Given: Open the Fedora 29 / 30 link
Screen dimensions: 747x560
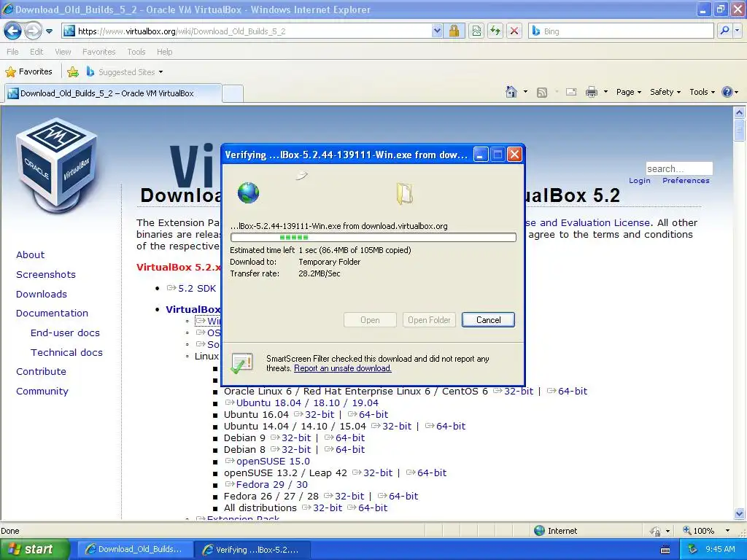Looking at the screenshot, I should 266,484.
